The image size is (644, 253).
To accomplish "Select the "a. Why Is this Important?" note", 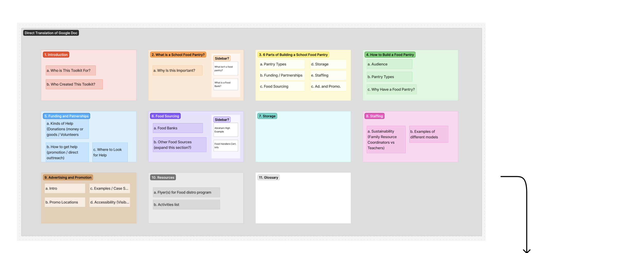I will [177, 70].
